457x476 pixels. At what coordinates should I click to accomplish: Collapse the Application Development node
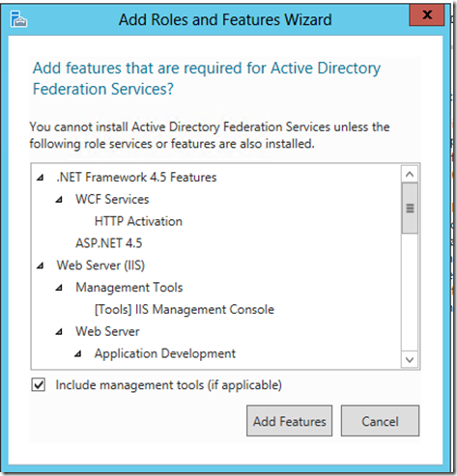coord(78,354)
